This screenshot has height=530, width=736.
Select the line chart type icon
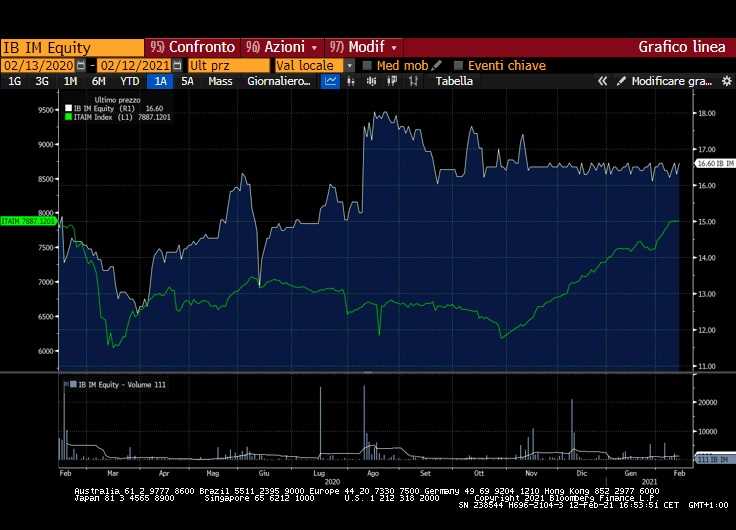tap(331, 81)
